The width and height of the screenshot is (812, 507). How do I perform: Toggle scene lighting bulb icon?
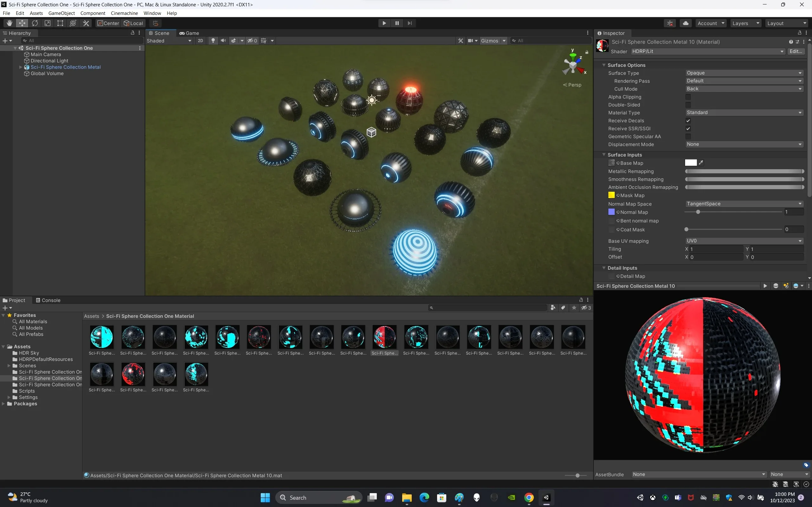[x=213, y=41]
